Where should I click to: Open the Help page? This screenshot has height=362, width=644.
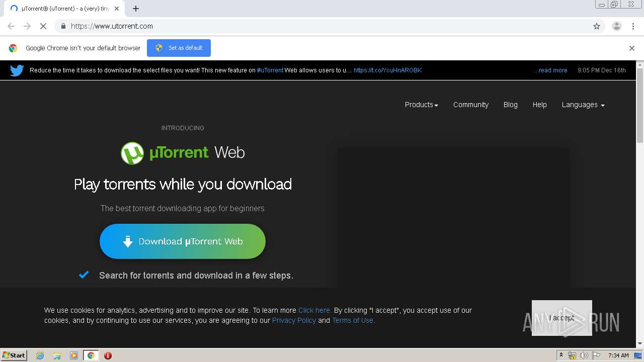pos(540,105)
